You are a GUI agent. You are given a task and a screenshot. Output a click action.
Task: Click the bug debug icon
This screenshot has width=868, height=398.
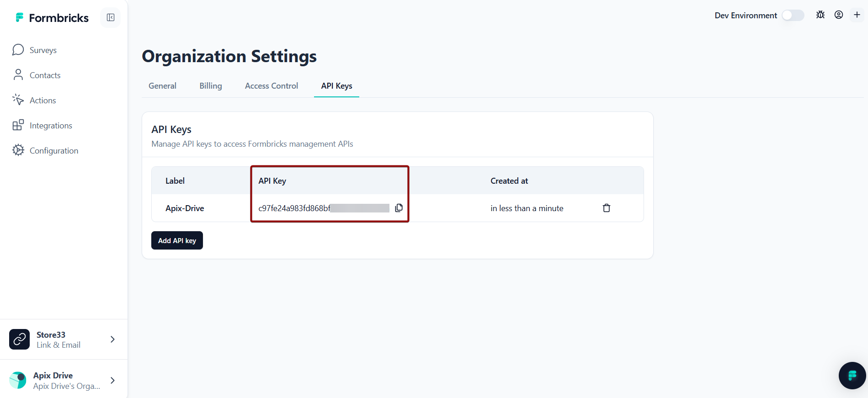pyautogui.click(x=820, y=15)
